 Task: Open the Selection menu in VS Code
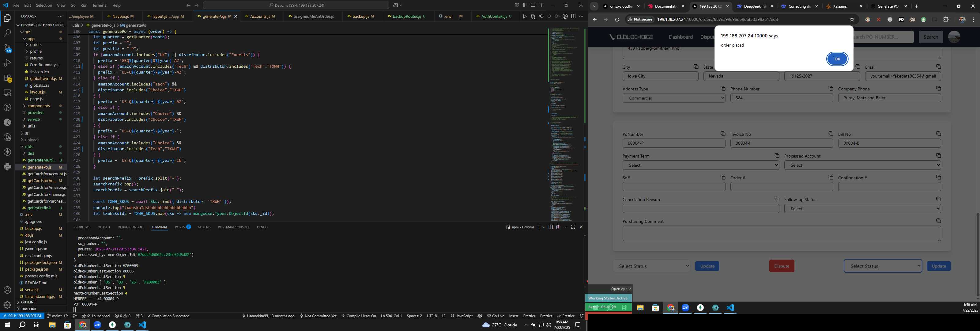pyautogui.click(x=44, y=5)
